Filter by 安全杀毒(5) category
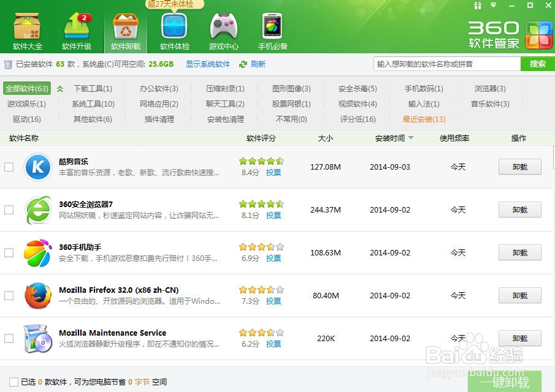 [x=358, y=89]
